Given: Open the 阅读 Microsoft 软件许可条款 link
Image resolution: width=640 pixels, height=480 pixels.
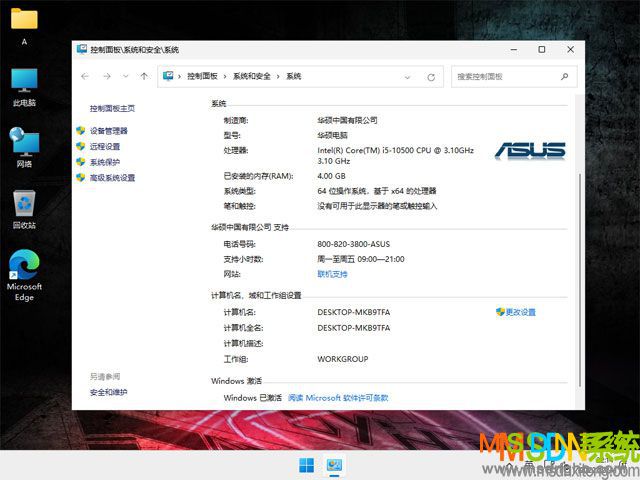Looking at the screenshot, I should [338, 398].
